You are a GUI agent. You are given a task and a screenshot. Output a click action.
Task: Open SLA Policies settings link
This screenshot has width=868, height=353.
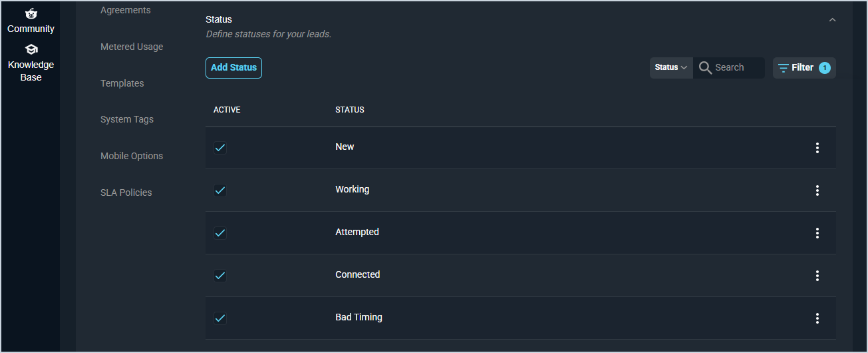126,192
